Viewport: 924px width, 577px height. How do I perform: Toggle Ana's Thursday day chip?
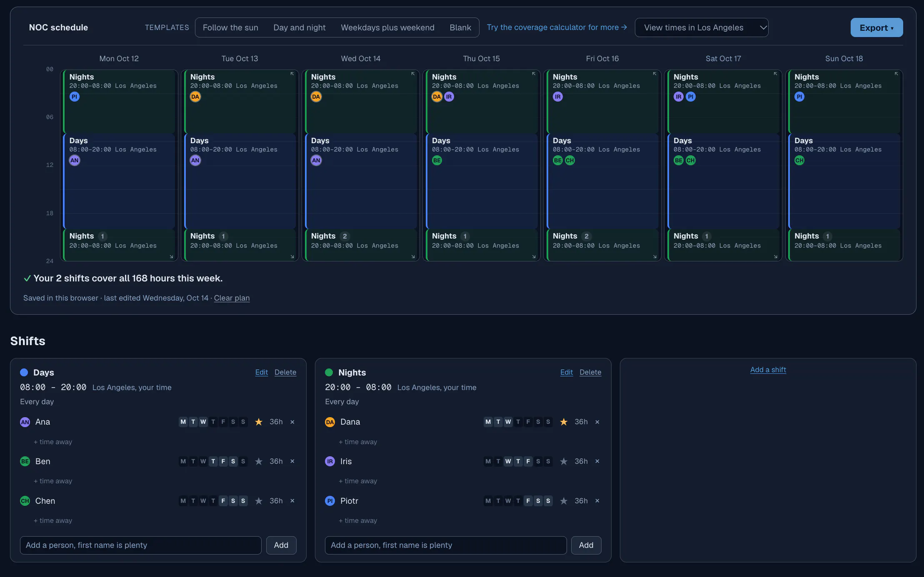point(213,422)
